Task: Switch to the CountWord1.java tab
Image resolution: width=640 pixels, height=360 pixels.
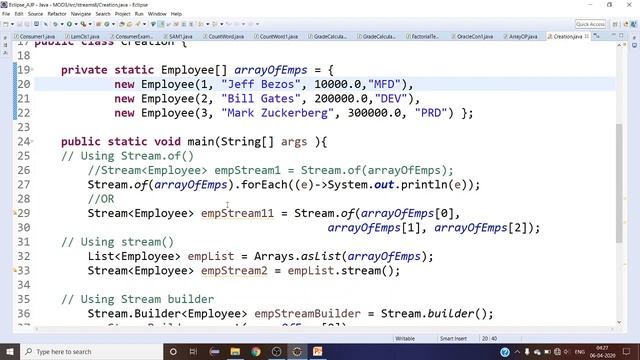Action: [x=276, y=36]
